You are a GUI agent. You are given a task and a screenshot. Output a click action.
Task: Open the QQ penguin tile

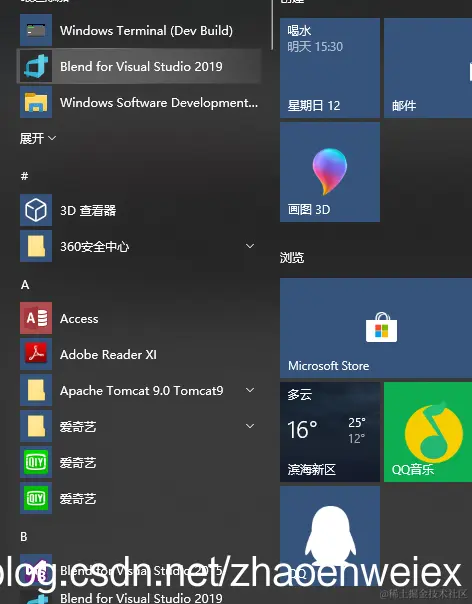330,535
